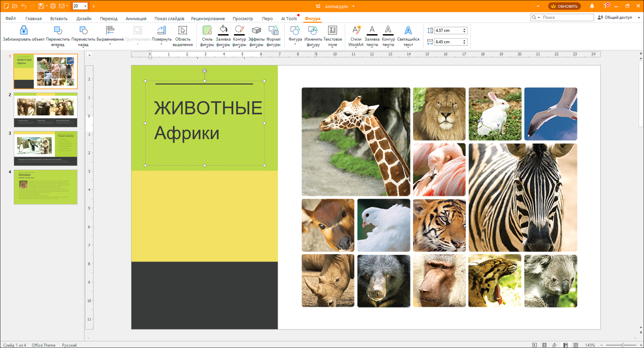The height and width of the screenshot is (348, 644).
Task: Switch to Анимация tab
Action: coord(136,18)
